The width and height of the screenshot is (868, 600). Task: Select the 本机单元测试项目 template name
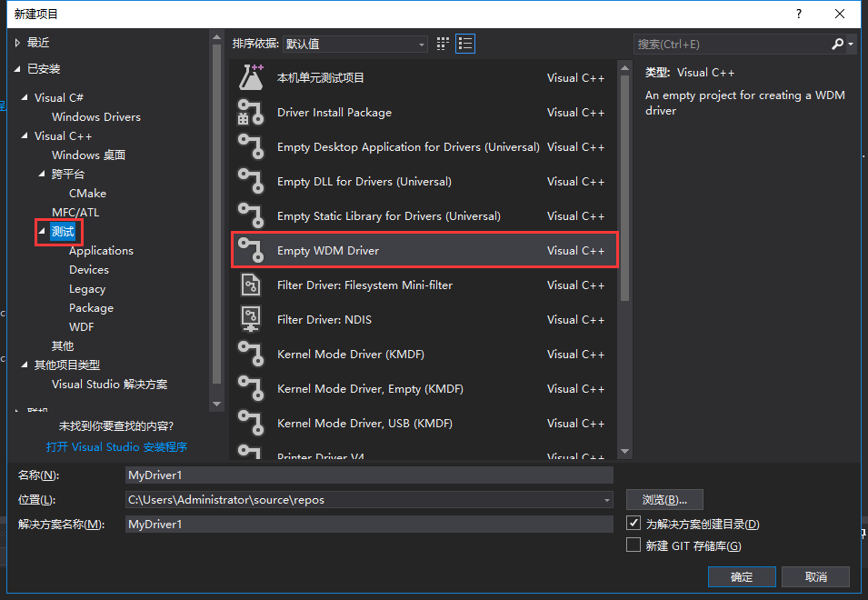(x=321, y=77)
